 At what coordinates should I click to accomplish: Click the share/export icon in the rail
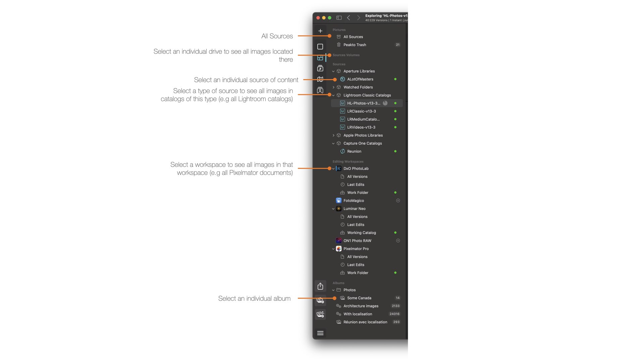320,286
